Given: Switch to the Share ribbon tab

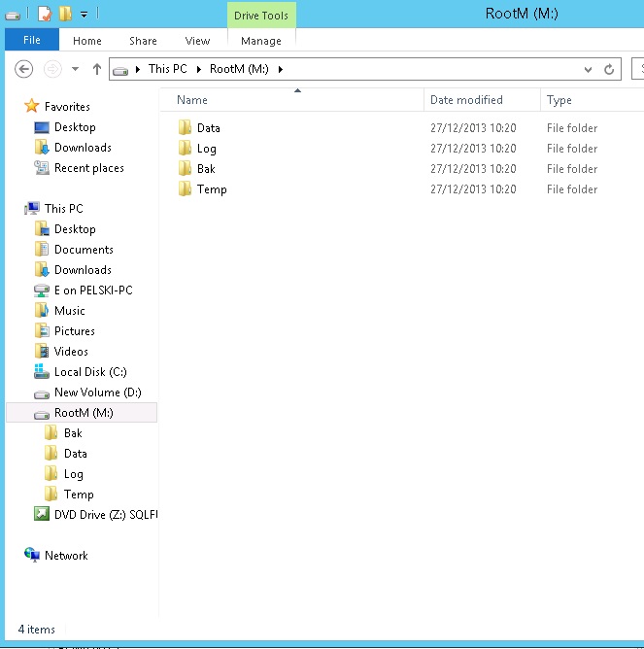Looking at the screenshot, I should [x=143, y=41].
